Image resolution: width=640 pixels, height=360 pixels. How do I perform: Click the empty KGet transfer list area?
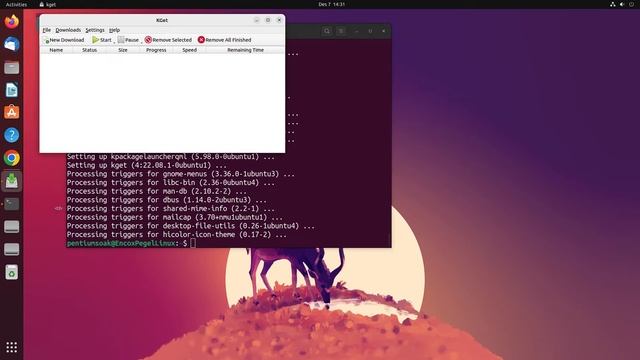click(x=162, y=102)
